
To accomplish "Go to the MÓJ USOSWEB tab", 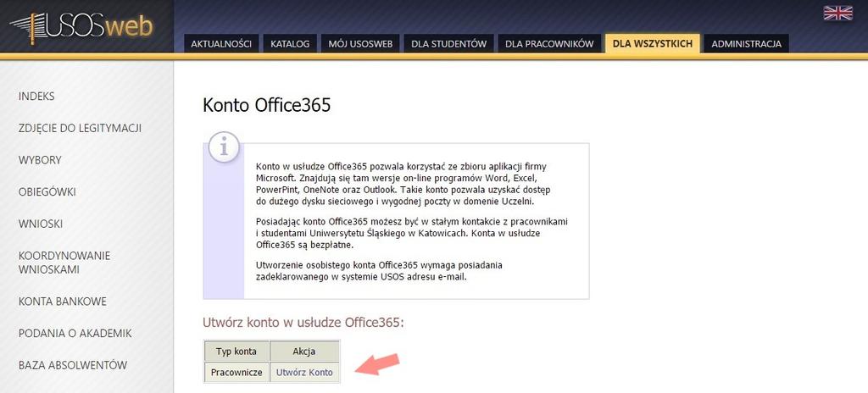I will [x=360, y=44].
